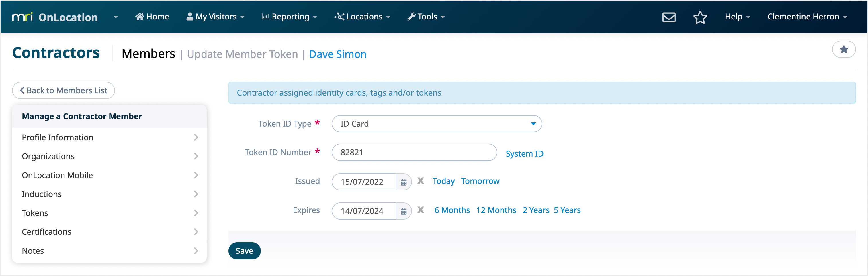Expand Tokens section
Screen dimensions: 868x276
pos(109,213)
